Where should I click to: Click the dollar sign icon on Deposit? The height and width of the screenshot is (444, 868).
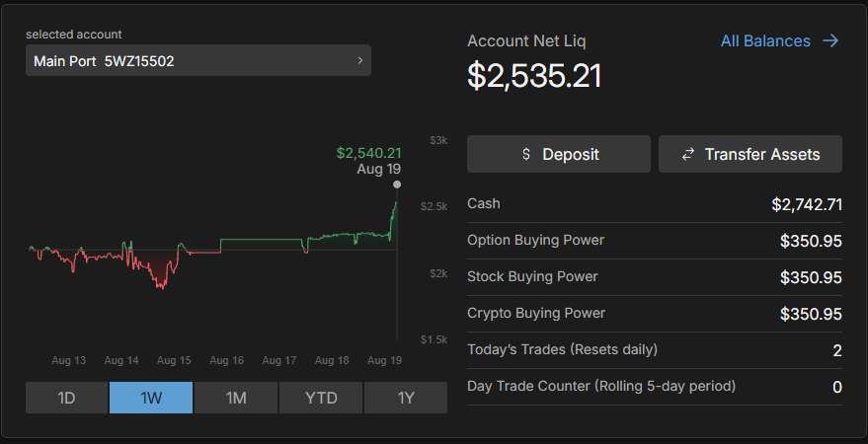525,155
